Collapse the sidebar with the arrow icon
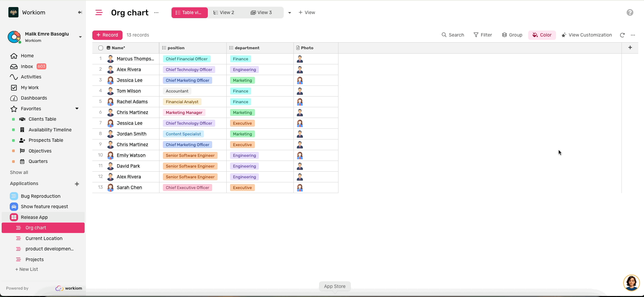Image resolution: width=644 pixels, height=297 pixels. 80,12
